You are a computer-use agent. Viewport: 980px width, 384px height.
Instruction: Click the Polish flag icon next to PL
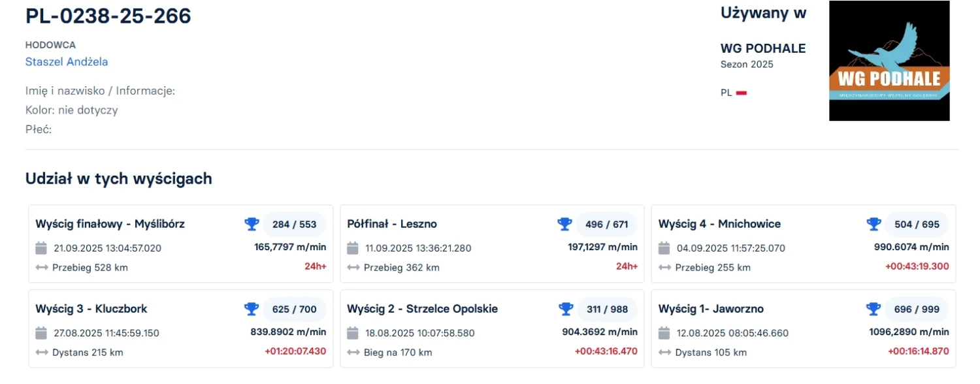click(x=742, y=93)
